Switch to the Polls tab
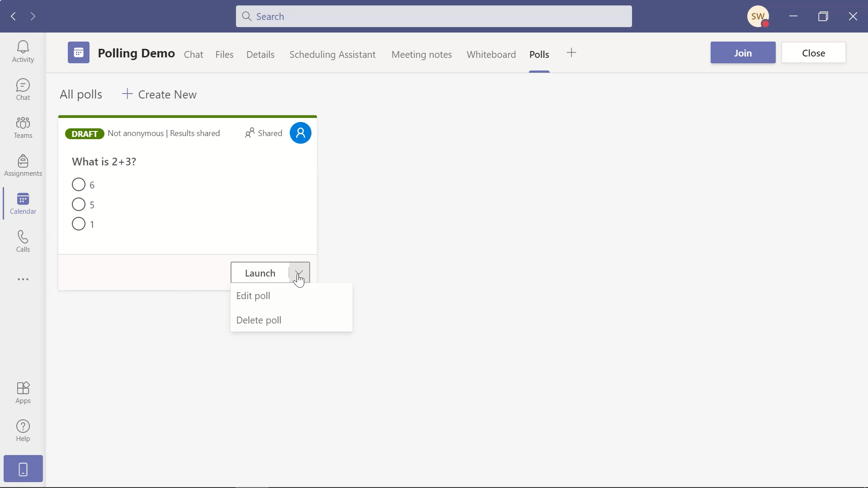The image size is (868, 488). point(539,54)
